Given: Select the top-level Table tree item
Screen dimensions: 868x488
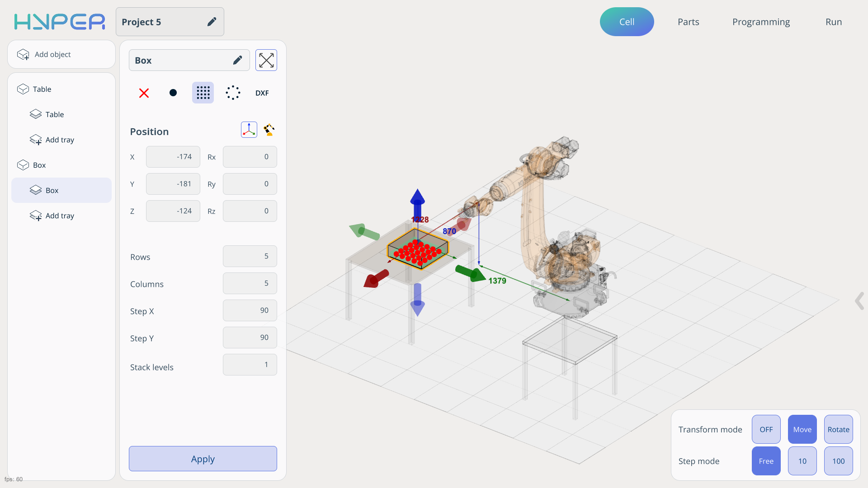Looking at the screenshot, I should click(42, 89).
